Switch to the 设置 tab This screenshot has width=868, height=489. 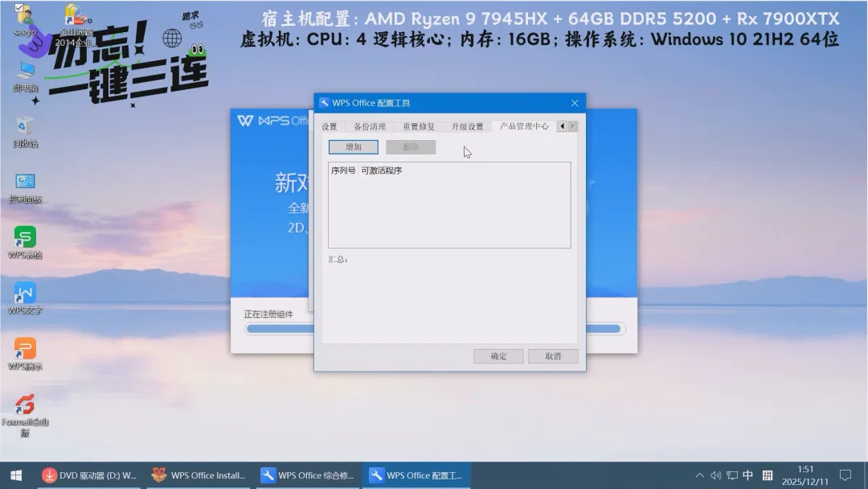330,127
